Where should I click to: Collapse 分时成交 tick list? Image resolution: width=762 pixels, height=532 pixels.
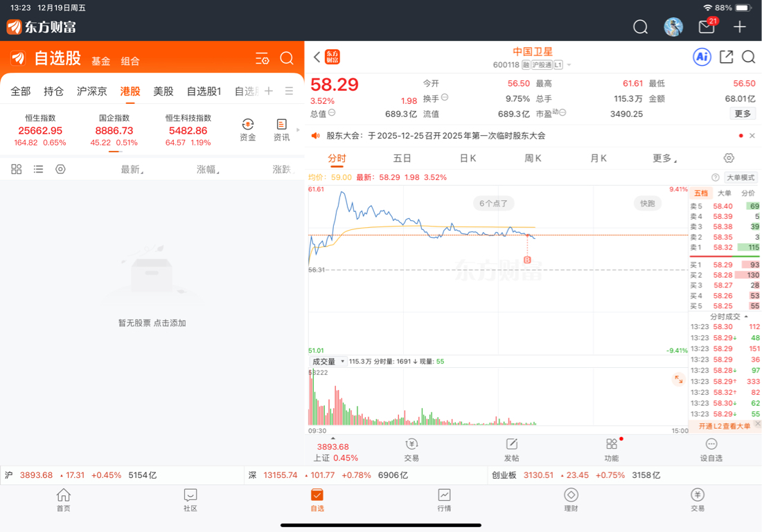(729, 317)
